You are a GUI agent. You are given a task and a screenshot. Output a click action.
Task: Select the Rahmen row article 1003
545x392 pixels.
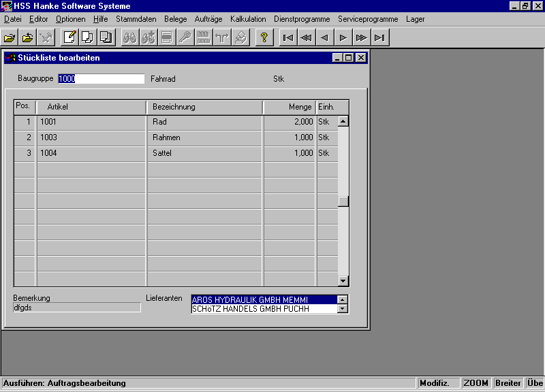(90, 137)
